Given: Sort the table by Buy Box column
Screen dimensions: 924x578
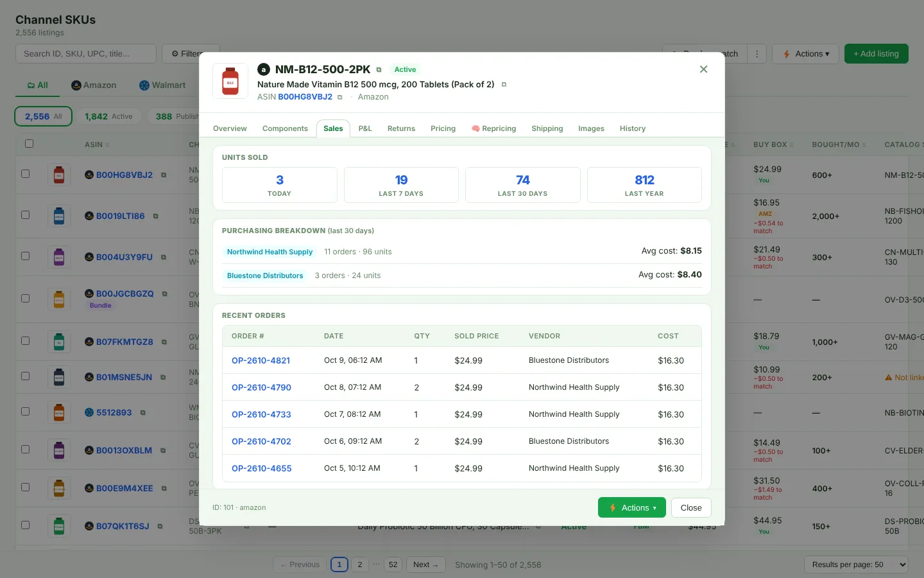Looking at the screenshot, I should point(773,145).
